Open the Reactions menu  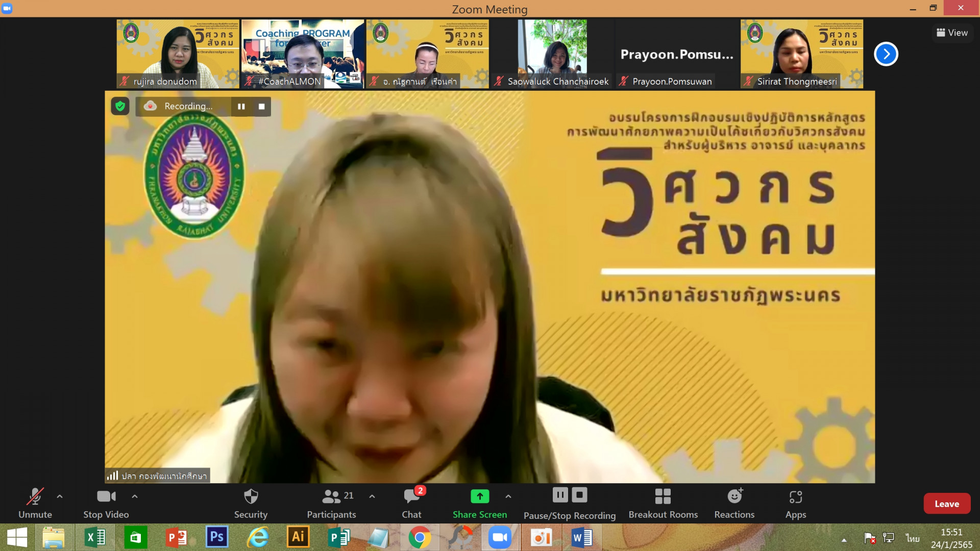pos(734,504)
